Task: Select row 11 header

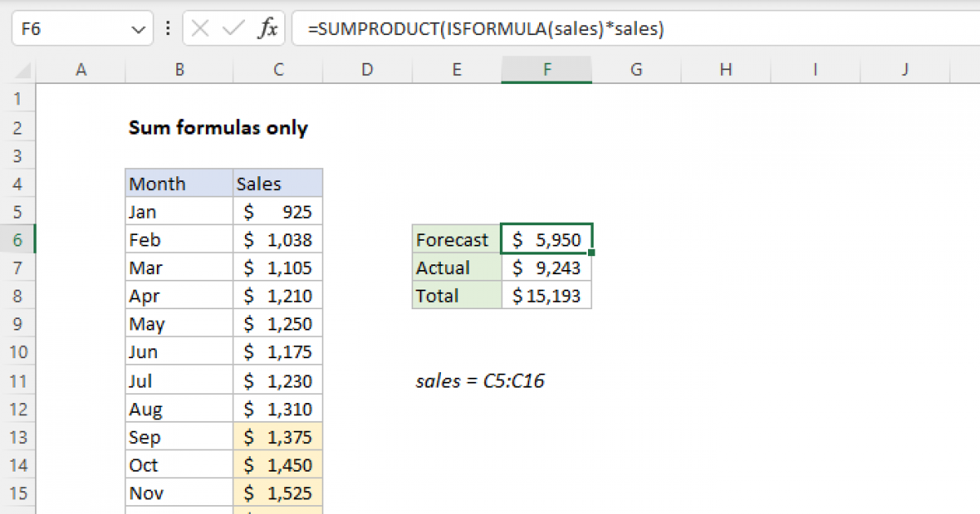Action: [18, 380]
